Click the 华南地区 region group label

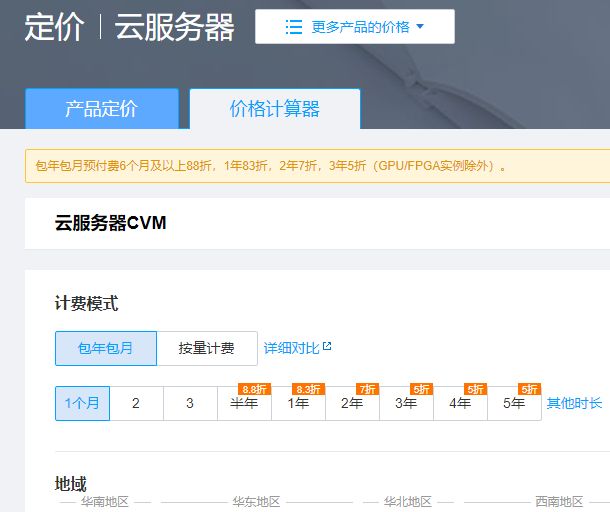105,502
